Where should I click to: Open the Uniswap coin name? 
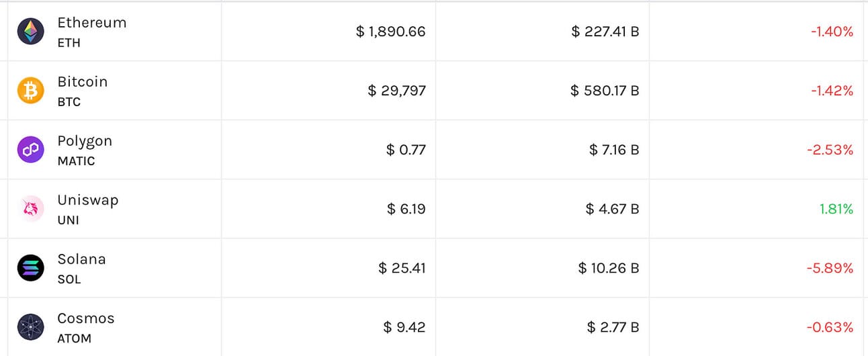pyautogui.click(x=87, y=201)
